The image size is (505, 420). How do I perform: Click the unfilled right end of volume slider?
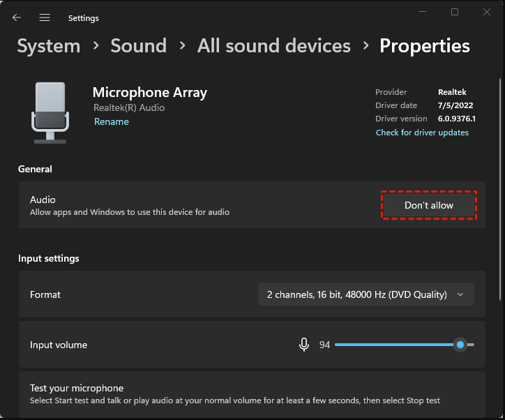click(471, 345)
